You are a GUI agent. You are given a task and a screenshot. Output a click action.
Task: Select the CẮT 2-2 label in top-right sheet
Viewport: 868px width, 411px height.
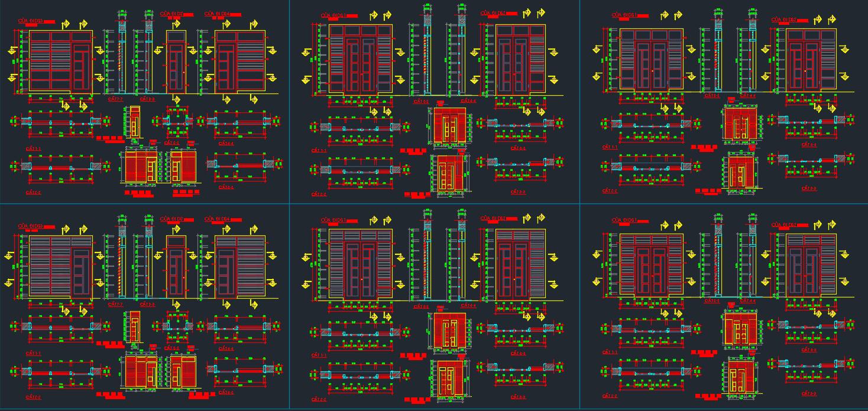coord(610,191)
